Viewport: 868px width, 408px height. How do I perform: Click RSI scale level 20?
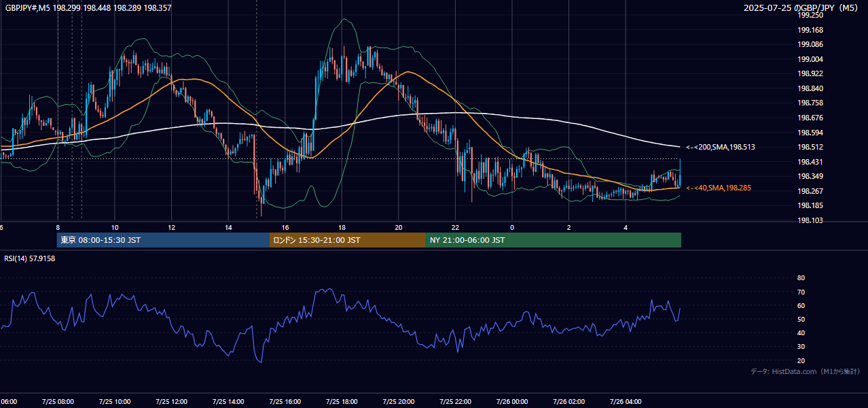[x=801, y=360]
